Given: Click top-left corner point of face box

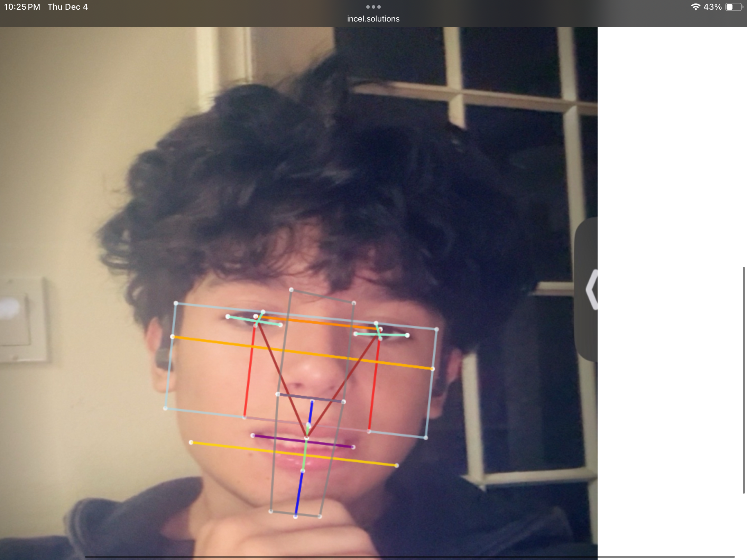Looking at the screenshot, I should pyautogui.click(x=176, y=303).
